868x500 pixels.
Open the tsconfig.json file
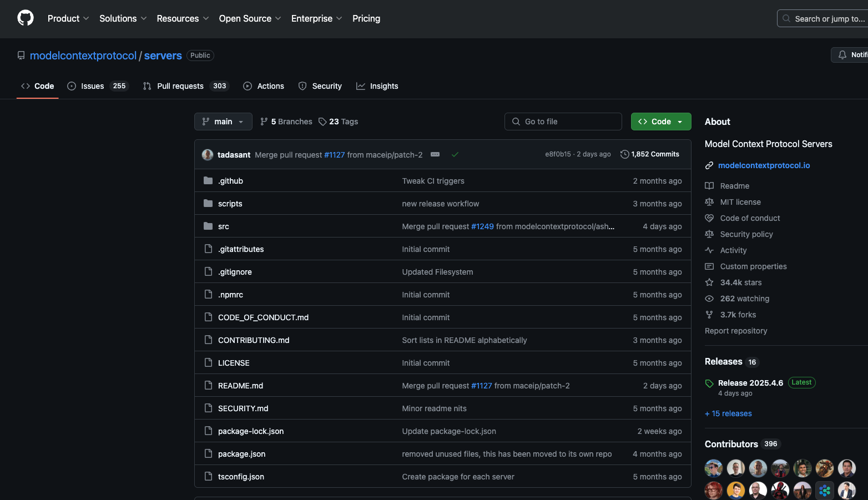click(x=241, y=477)
